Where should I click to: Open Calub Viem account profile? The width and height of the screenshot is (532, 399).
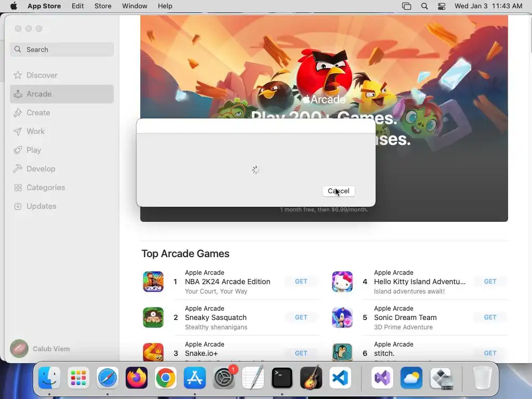click(x=40, y=349)
